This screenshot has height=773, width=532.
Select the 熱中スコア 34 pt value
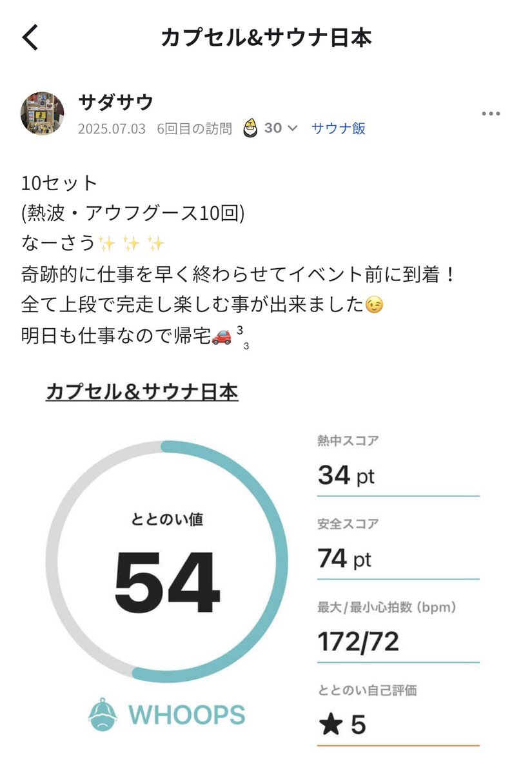coord(346,476)
